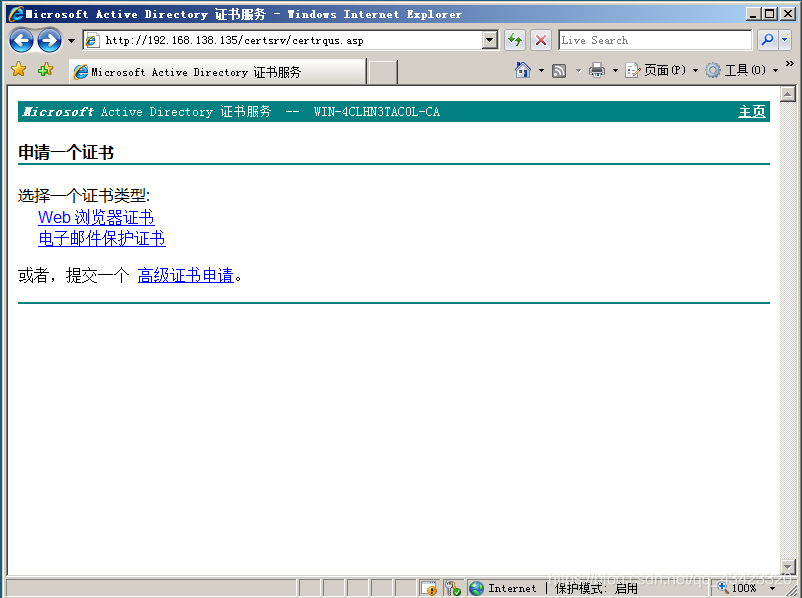Open the 页面(P) menu
This screenshot has height=598, width=802.
point(661,70)
